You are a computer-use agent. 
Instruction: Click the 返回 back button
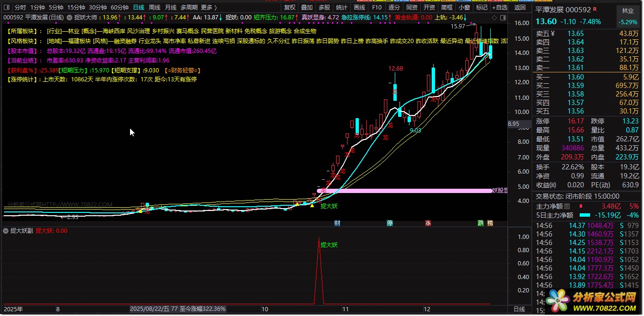point(520,8)
